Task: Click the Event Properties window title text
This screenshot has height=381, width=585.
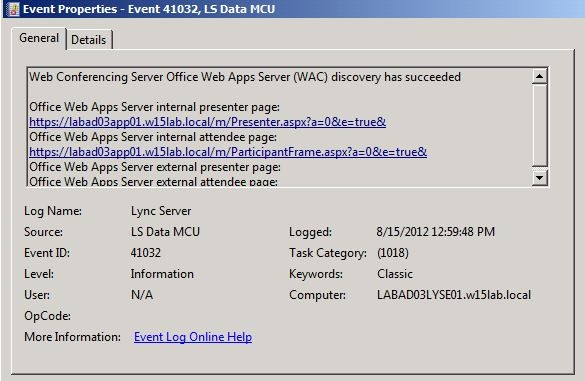Action: click(x=149, y=9)
